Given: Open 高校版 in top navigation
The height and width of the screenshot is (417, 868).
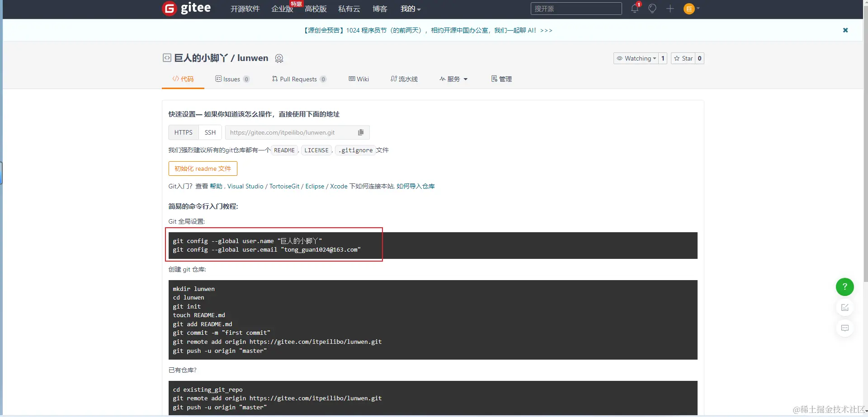Looking at the screenshot, I should [316, 9].
